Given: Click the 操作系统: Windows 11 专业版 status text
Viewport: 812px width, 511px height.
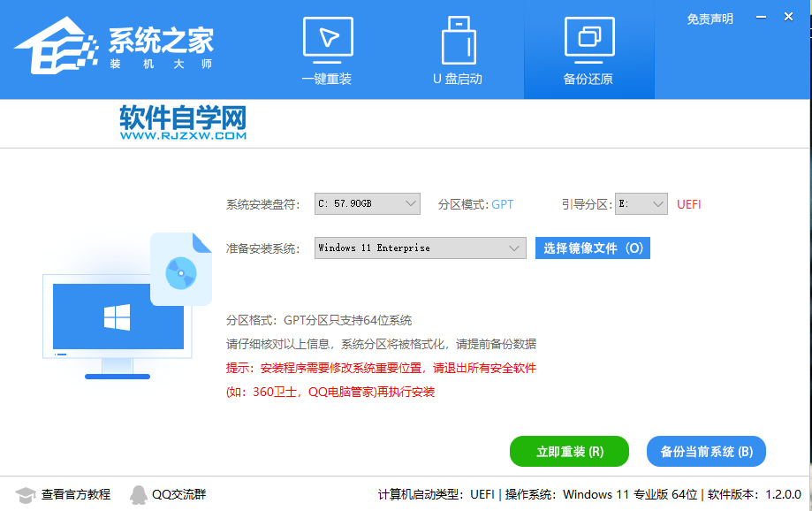Looking at the screenshot, I should click(x=601, y=494).
